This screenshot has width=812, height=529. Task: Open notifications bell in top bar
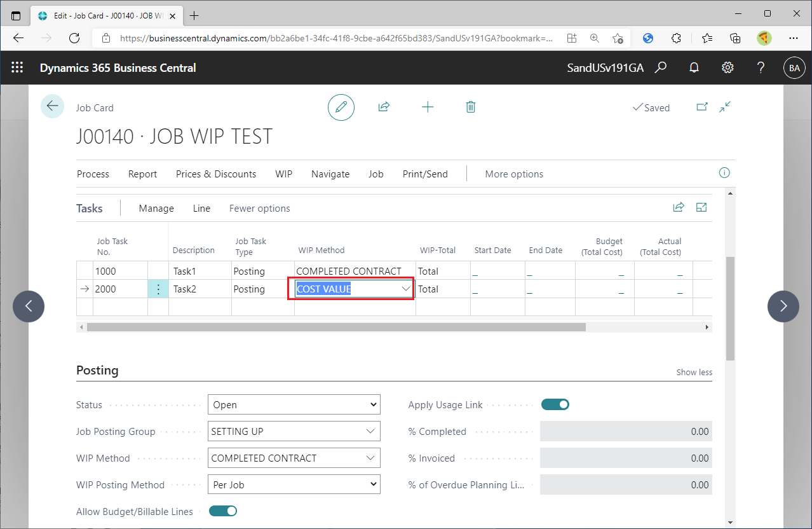coord(694,68)
